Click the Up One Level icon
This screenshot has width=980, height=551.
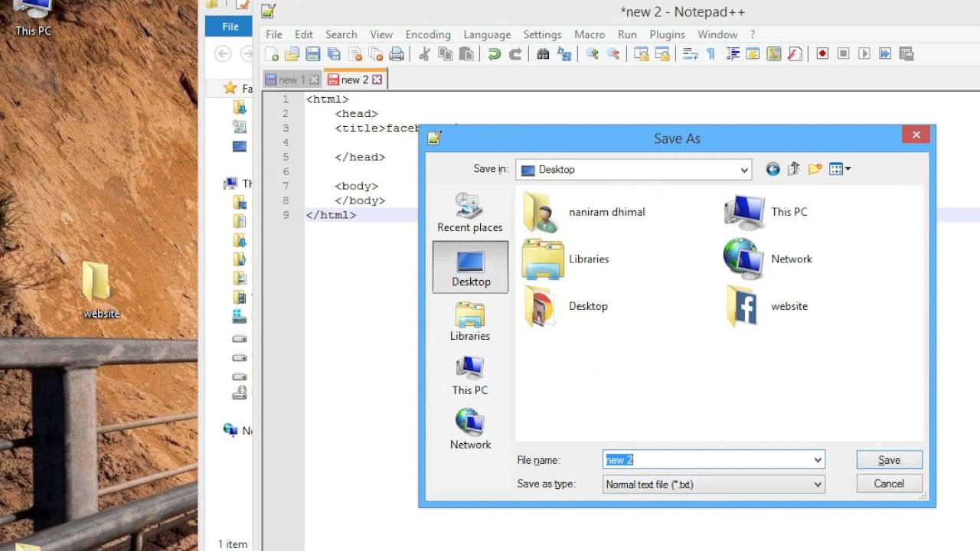pyautogui.click(x=793, y=169)
